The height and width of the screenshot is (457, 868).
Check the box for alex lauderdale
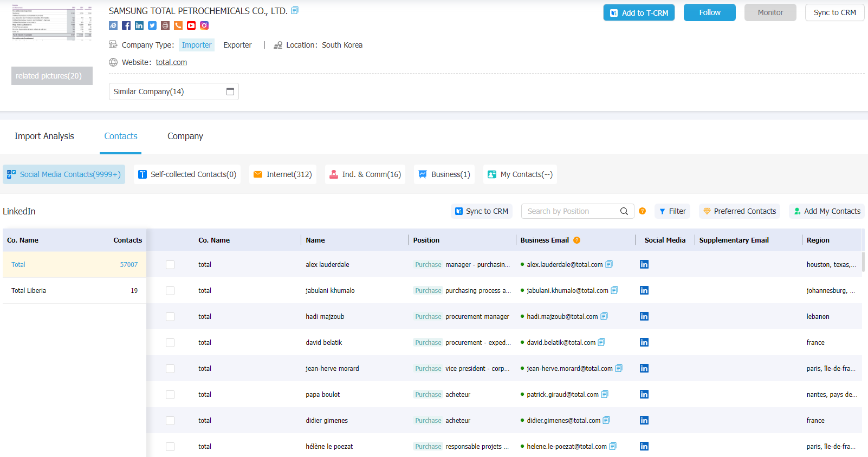tap(170, 265)
